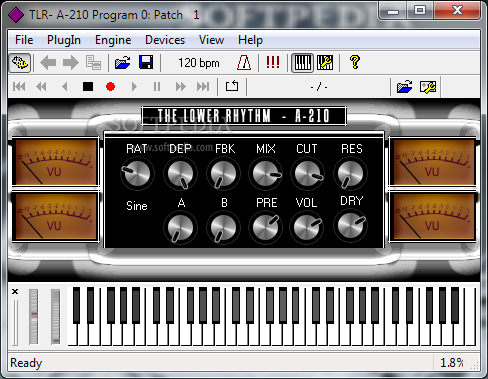Click the bottom right VU meter
The width and height of the screenshot is (488, 379).
click(x=433, y=216)
